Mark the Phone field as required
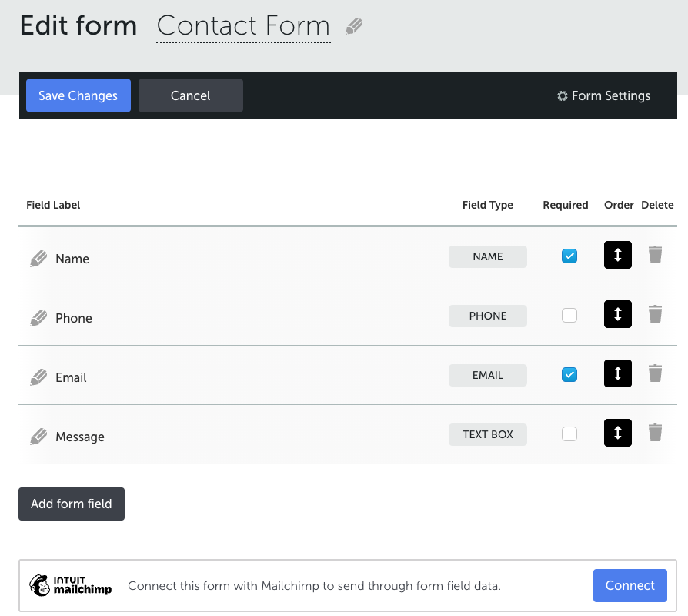688x616 pixels. pos(569,315)
